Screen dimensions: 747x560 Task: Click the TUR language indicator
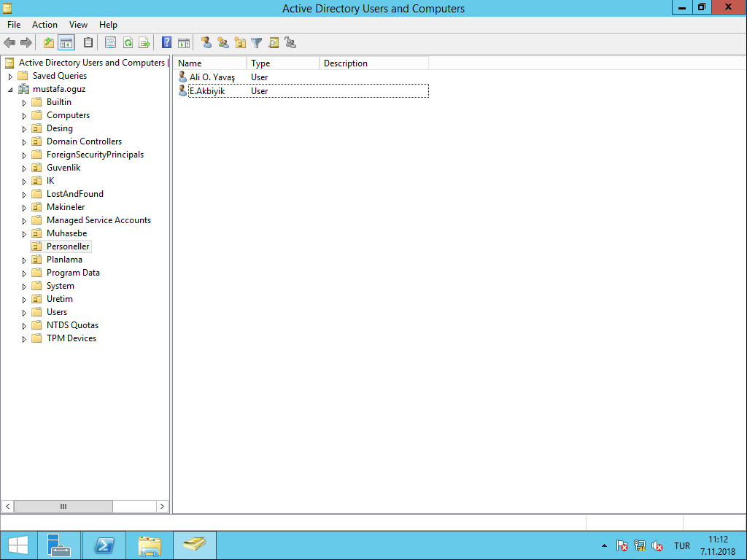pos(682,545)
